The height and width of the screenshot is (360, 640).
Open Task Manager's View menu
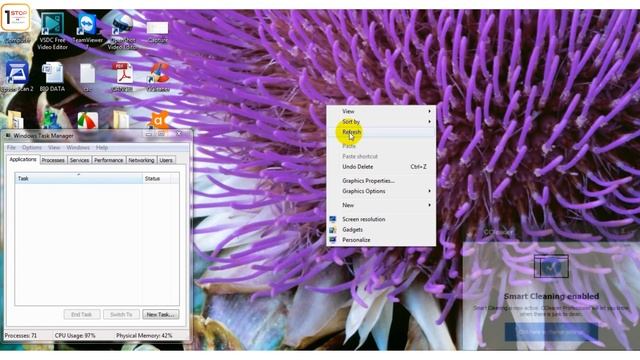(x=54, y=147)
